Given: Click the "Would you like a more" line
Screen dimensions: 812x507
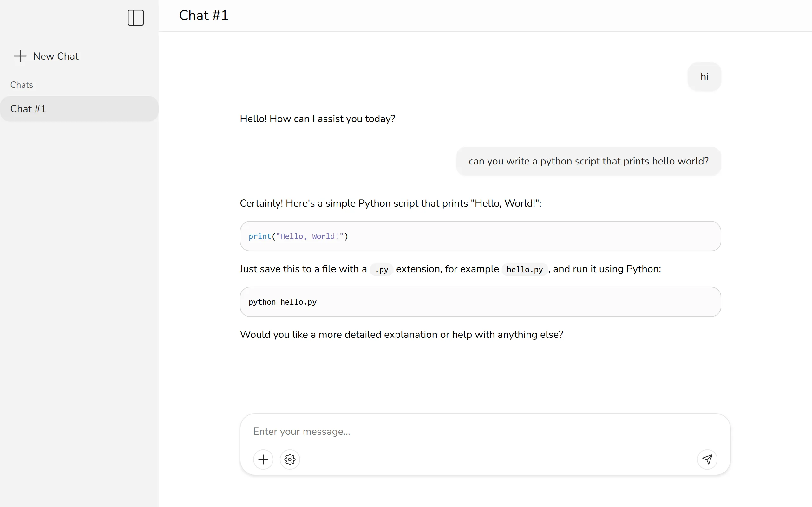Looking at the screenshot, I should click(x=401, y=334).
